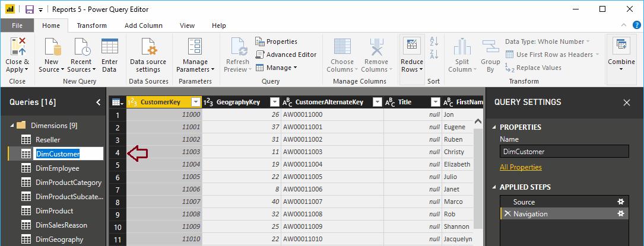Click the Manage Parameters icon
644x246 pixels.
click(x=195, y=47)
